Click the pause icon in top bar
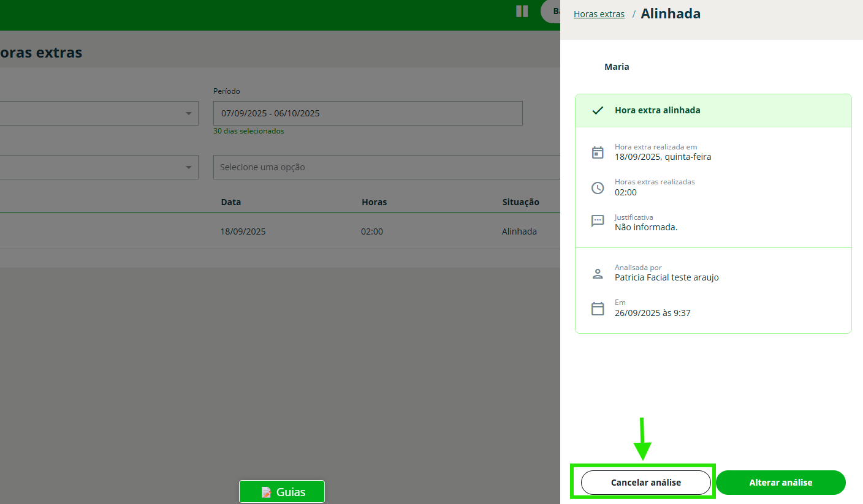The width and height of the screenshot is (863, 504). [522, 11]
